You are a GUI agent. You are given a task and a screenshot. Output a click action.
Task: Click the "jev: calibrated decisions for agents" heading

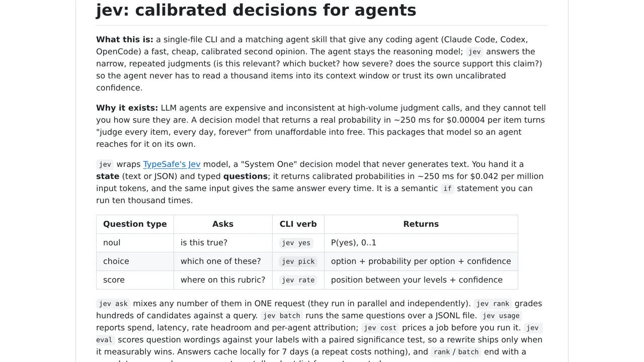(x=256, y=10)
